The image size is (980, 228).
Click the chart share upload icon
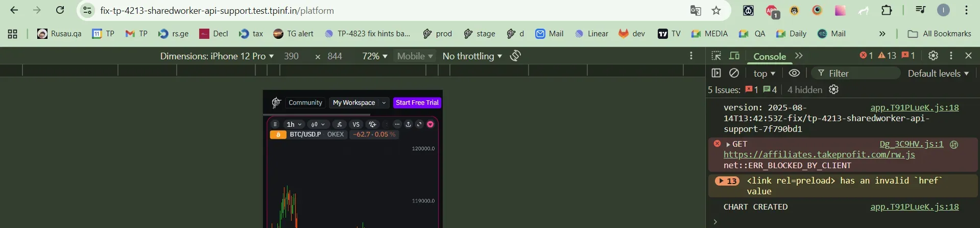pos(408,124)
